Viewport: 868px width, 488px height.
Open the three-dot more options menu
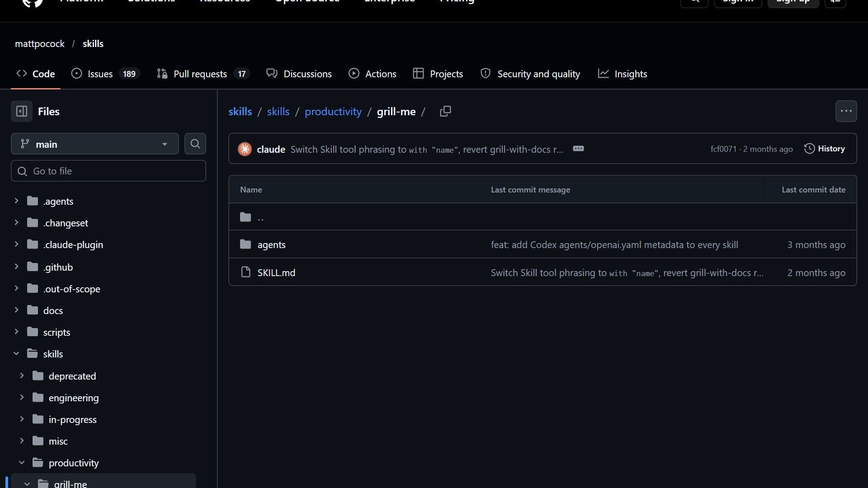pos(846,111)
